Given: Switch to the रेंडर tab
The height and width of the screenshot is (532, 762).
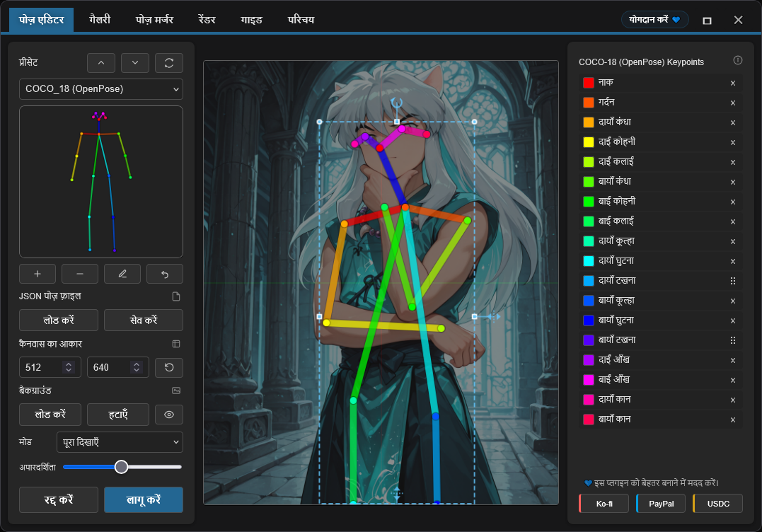Looking at the screenshot, I should tap(207, 20).
